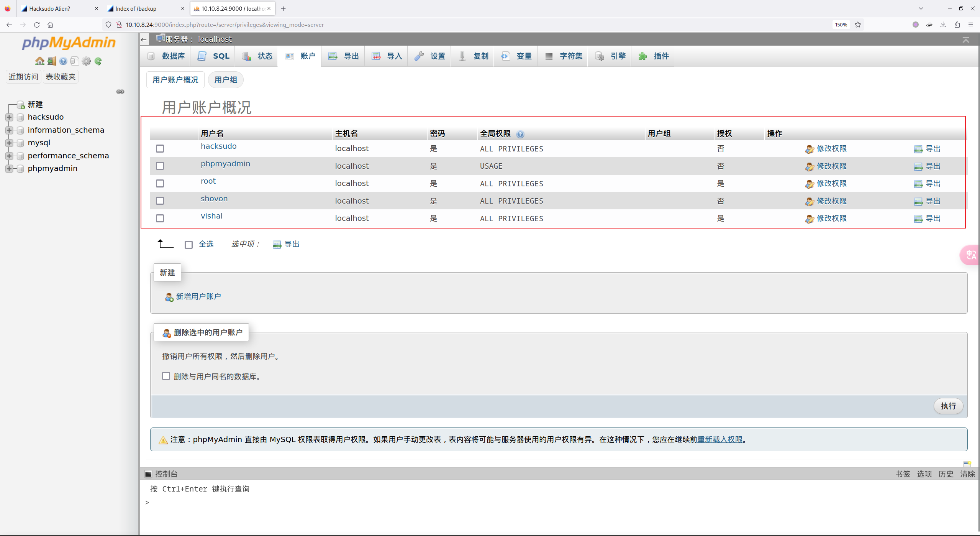Click the 控制台 console icon

[x=148, y=474]
